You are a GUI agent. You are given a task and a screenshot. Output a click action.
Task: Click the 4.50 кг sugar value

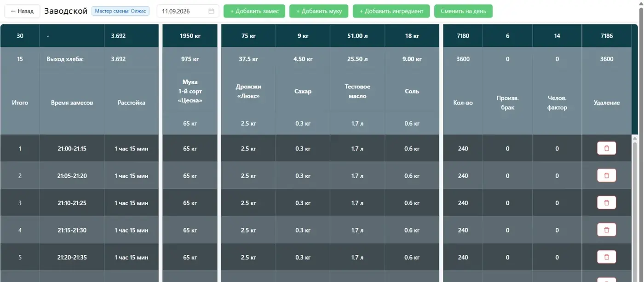click(x=303, y=59)
